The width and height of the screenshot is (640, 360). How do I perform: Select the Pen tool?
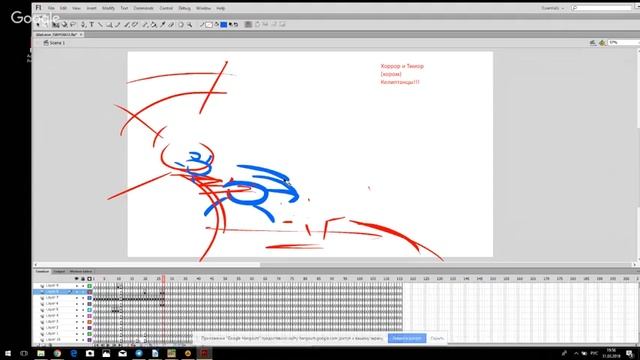(x=83, y=24)
